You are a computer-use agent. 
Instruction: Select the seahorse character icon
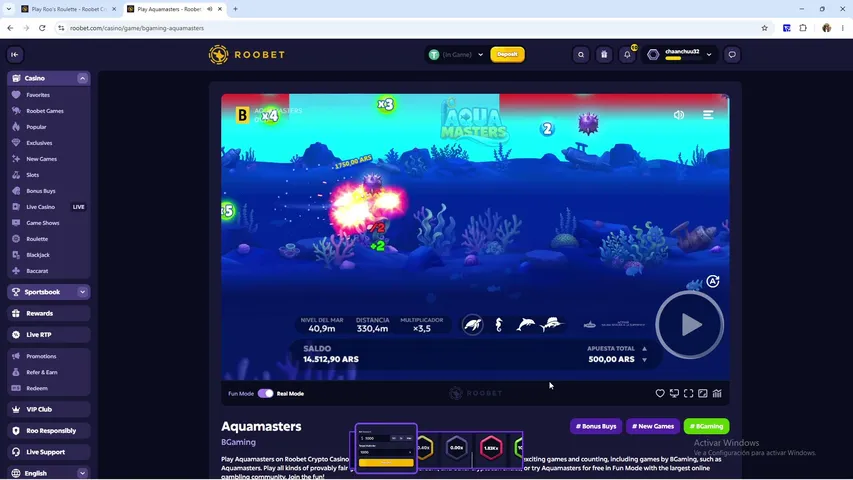click(x=499, y=325)
